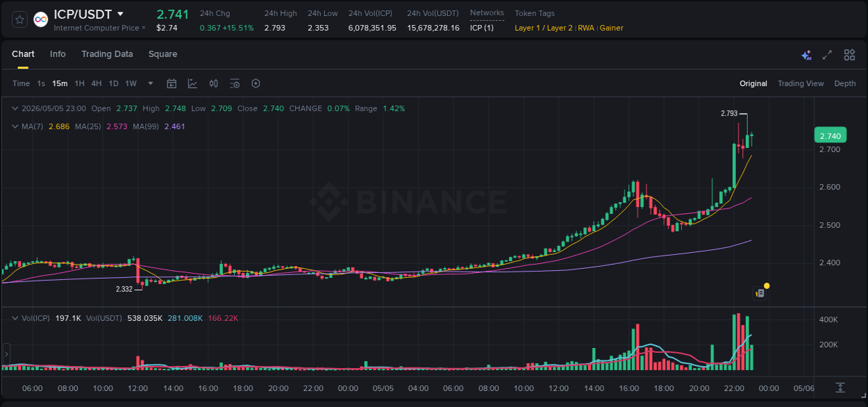Click the Networks label
868x407 pixels.
pos(487,13)
